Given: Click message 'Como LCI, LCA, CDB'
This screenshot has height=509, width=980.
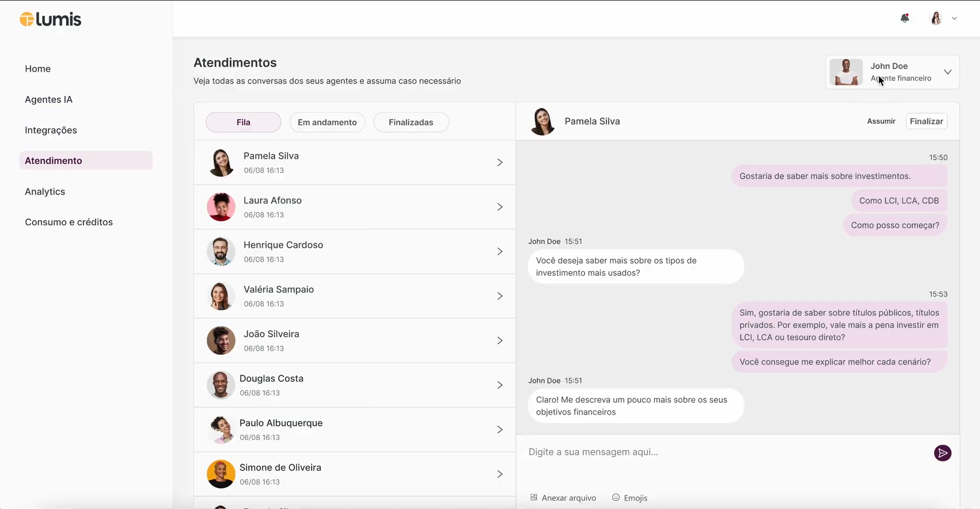Looking at the screenshot, I should point(899,200).
